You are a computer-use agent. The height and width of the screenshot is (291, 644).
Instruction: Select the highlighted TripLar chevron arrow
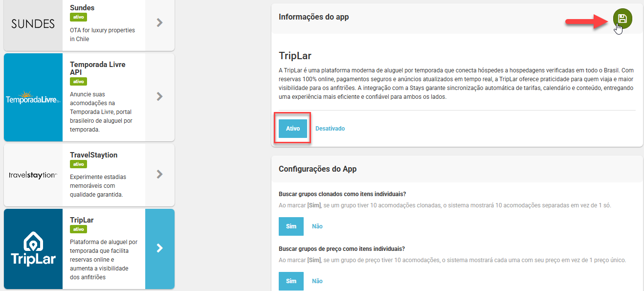[x=159, y=248]
